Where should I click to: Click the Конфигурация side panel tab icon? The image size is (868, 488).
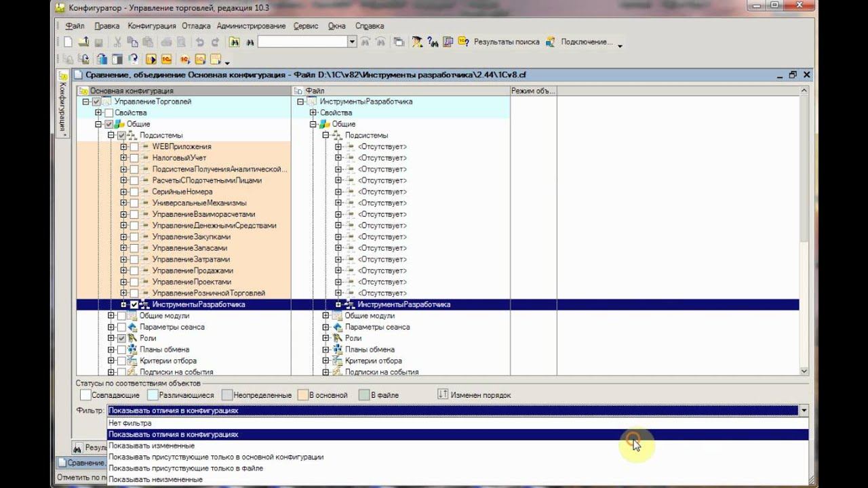click(x=63, y=75)
